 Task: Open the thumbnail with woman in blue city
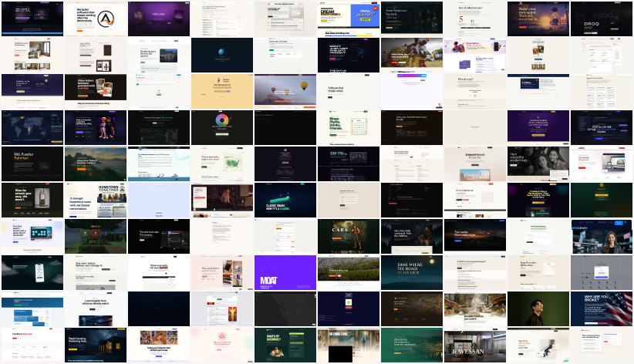[602, 236]
